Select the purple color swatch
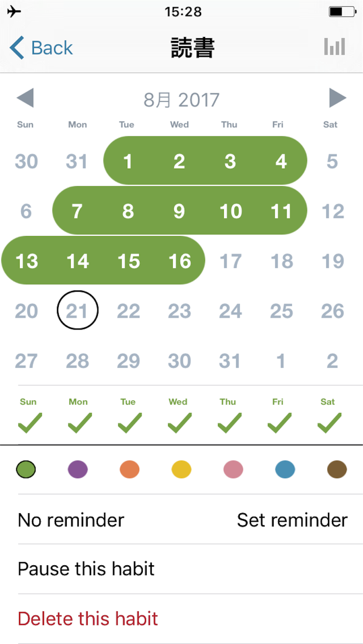 [78, 469]
